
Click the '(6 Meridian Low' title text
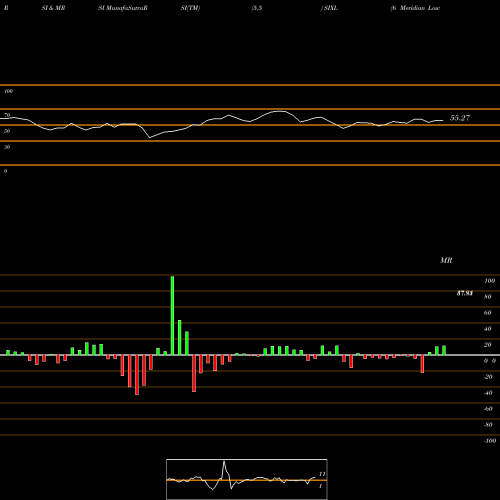(x=415, y=8)
